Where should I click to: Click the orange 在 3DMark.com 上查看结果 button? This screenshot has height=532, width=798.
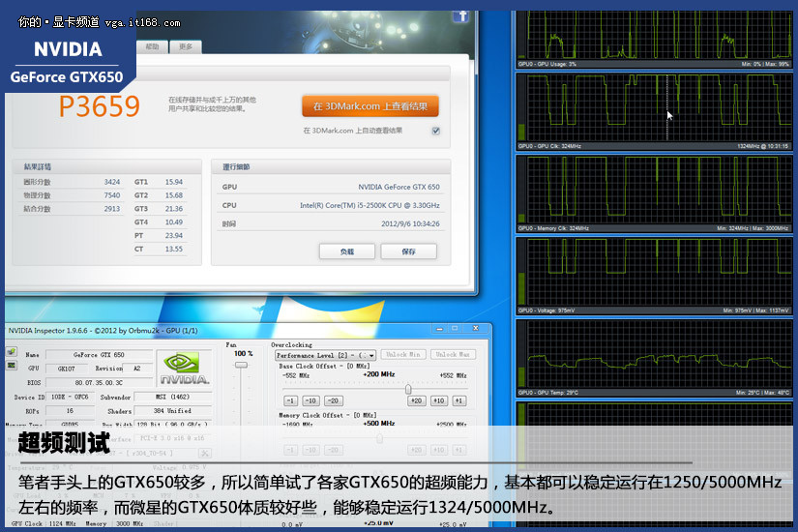tap(370, 105)
